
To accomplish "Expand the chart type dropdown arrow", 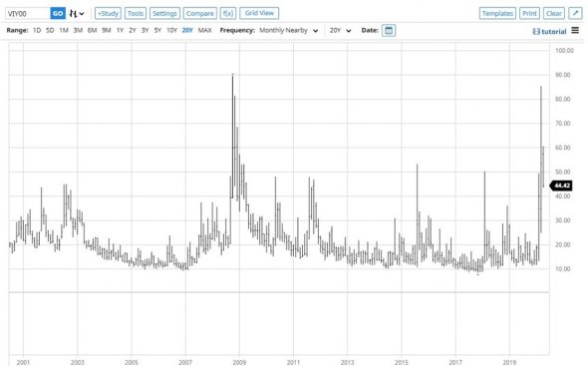I will (x=82, y=14).
